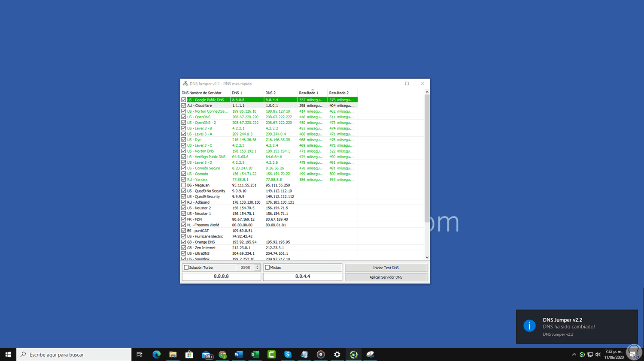The height and width of the screenshot is (361, 644).
Task: Decrease the Solución Turbo value with down arrow
Action: (258, 269)
